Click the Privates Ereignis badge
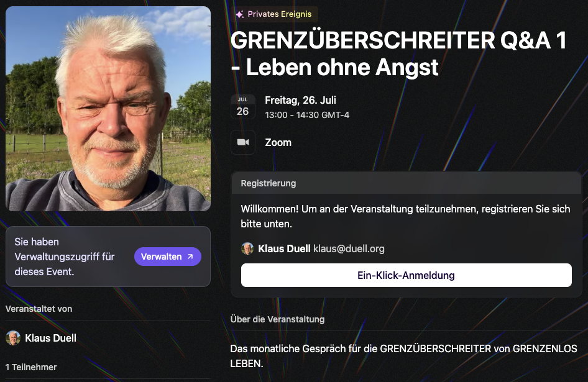 (x=275, y=14)
